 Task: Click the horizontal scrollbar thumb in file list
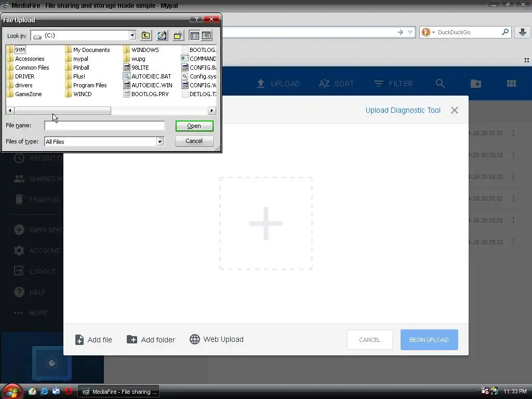point(62,111)
